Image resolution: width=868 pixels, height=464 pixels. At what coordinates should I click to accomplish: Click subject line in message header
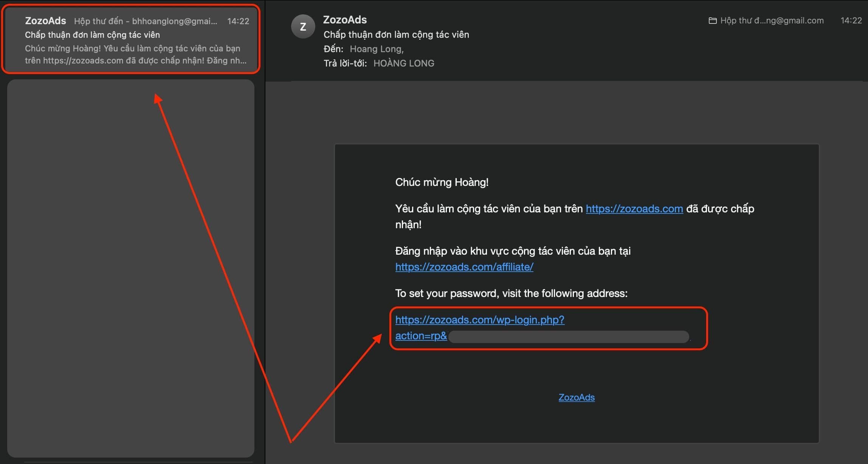(396, 34)
